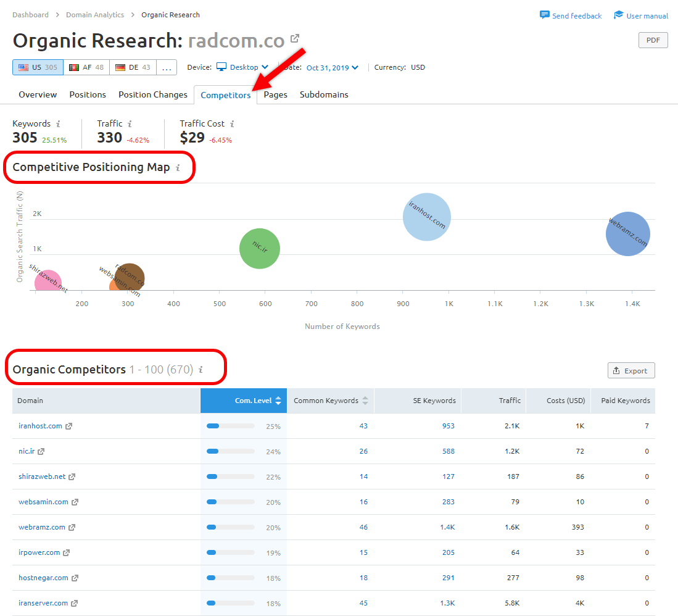Expand more country databases with the ellipsis button
Image resolution: width=678 pixels, height=616 pixels.
pos(167,67)
